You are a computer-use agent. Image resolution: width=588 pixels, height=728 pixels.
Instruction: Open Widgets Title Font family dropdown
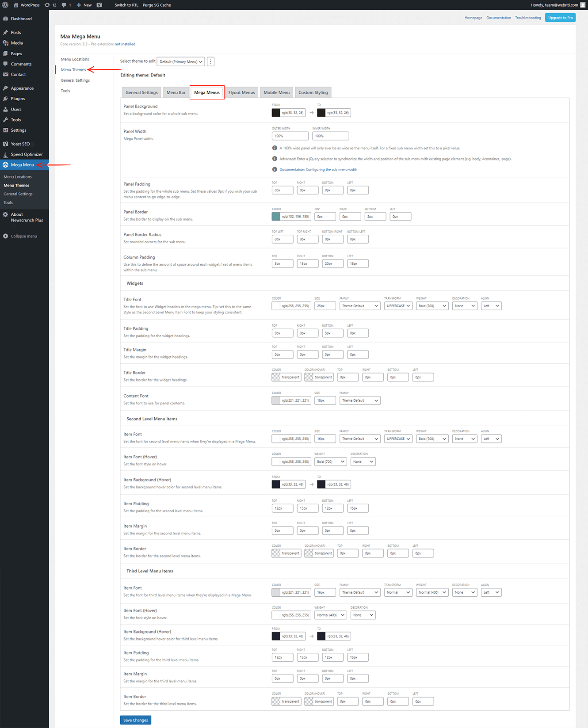coord(360,306)
